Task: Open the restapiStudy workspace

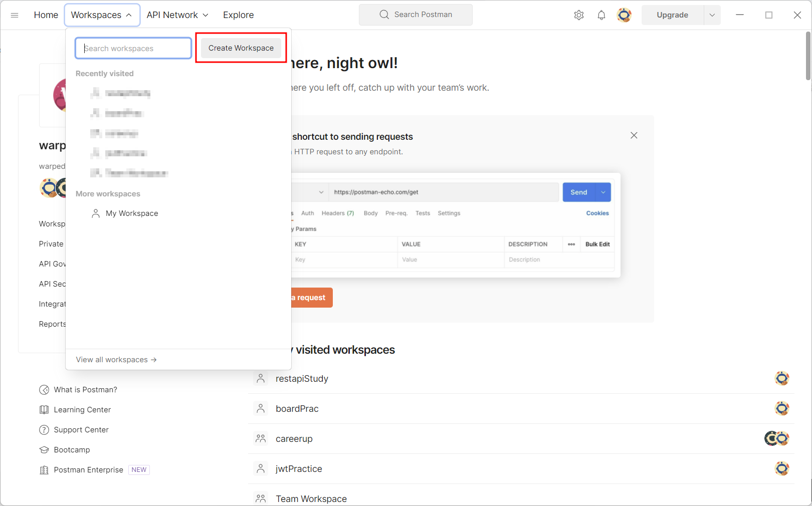Action: 302,379
